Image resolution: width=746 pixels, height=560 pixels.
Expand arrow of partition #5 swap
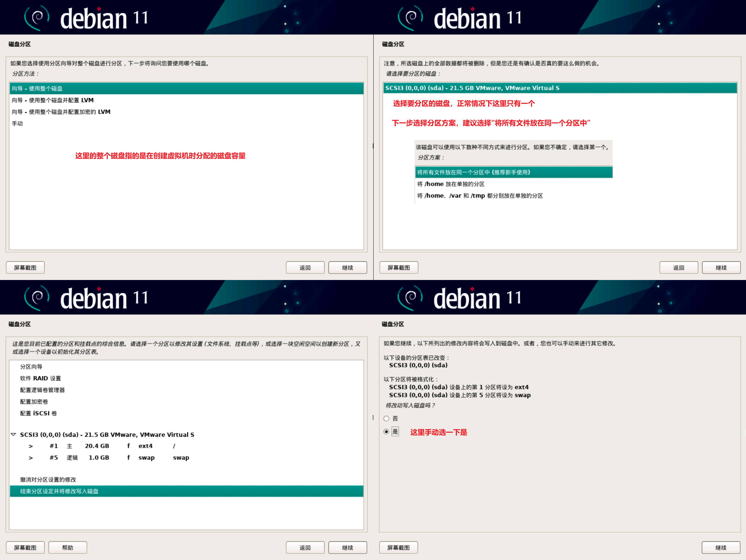pos(31,458)
